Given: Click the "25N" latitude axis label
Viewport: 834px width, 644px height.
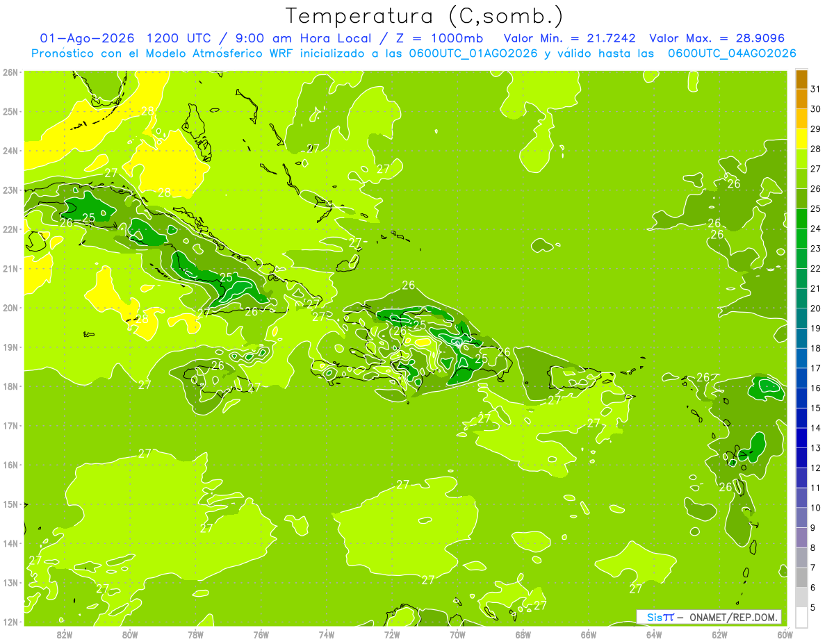Looking at the screenshot, I should coord(10,112).
